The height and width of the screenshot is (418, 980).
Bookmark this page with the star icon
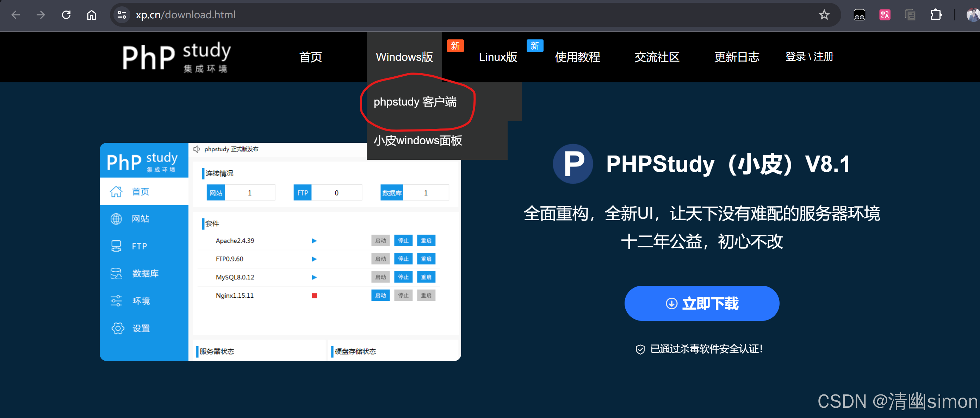824,15
